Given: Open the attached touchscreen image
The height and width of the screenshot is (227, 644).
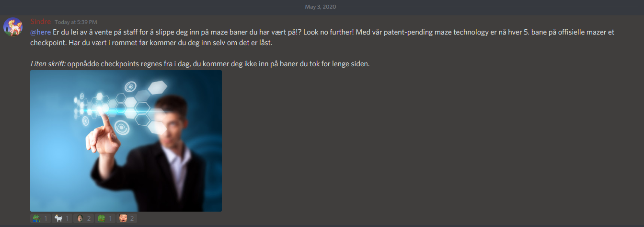Looking at the screenshot, I should pos(126,141).
